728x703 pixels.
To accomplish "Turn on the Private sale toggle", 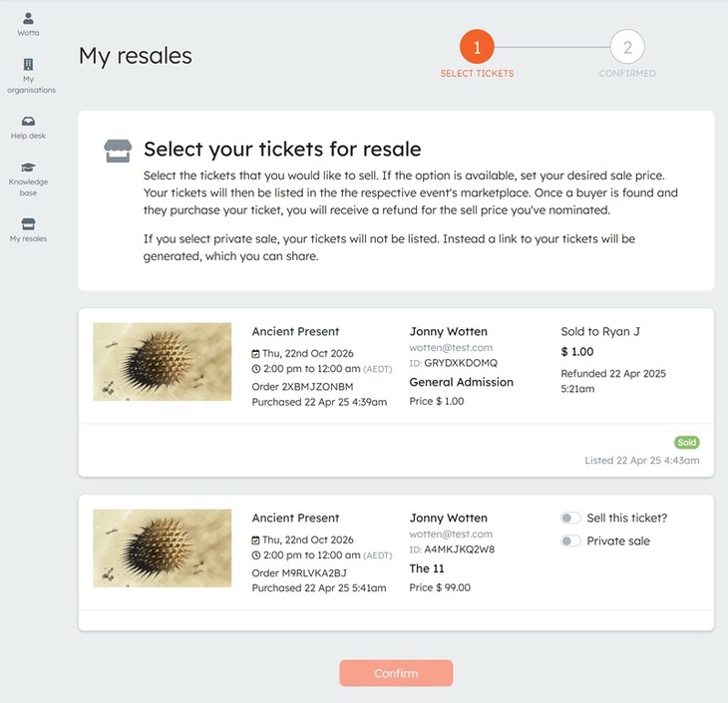I will [570, 541].
